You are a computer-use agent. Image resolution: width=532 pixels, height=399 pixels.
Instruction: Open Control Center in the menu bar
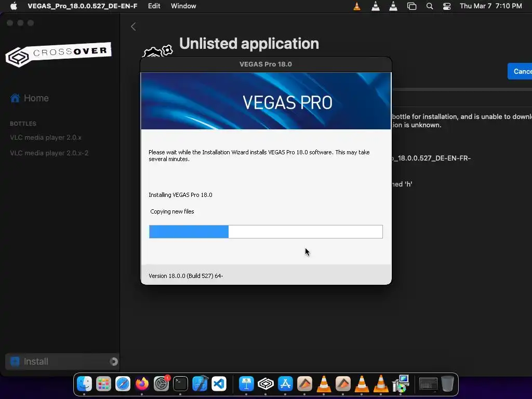click(447, 6)
